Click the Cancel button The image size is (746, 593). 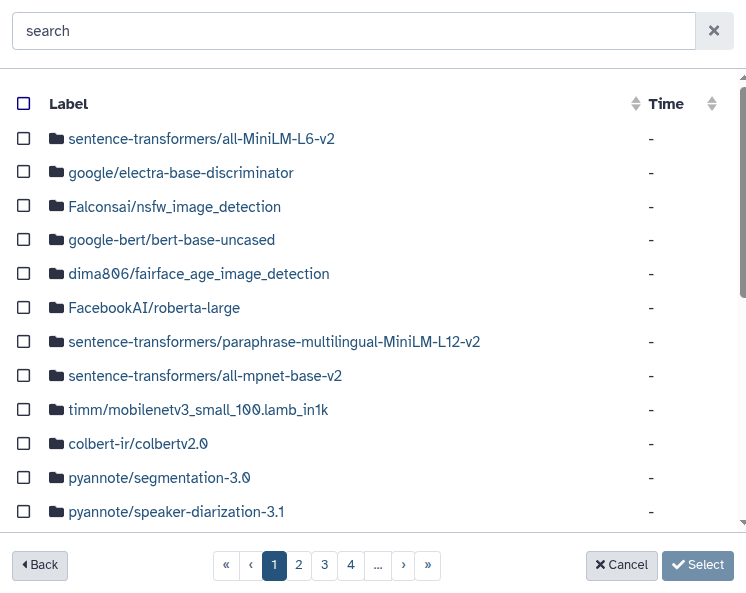[622, 565]
